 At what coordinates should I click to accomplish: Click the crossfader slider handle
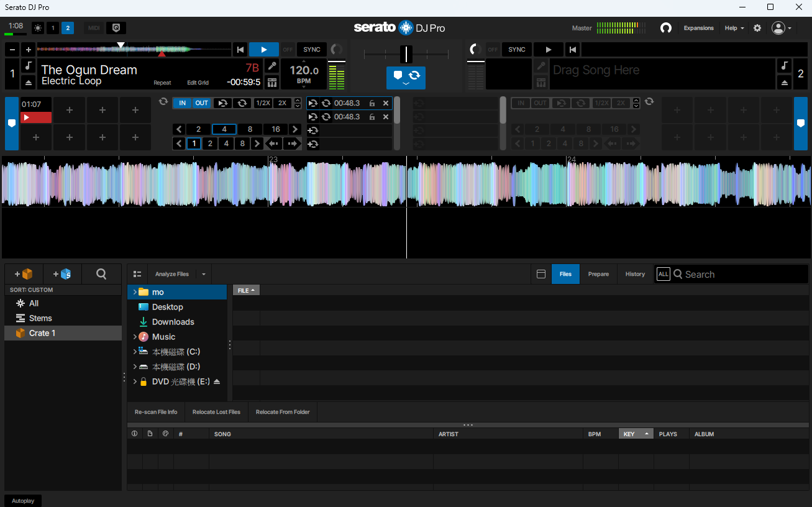click(x=406, y=54)
